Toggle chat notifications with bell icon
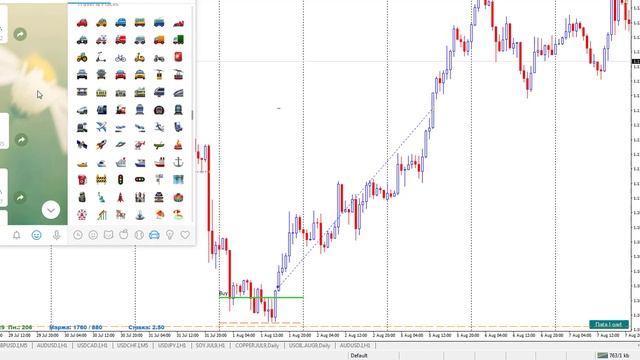 point(17,235)
